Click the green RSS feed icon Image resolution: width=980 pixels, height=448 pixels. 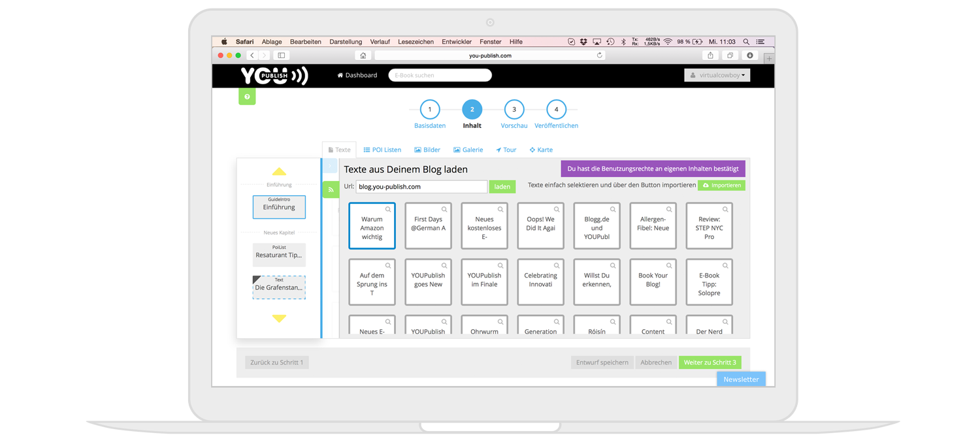click(x=331, y=190)
